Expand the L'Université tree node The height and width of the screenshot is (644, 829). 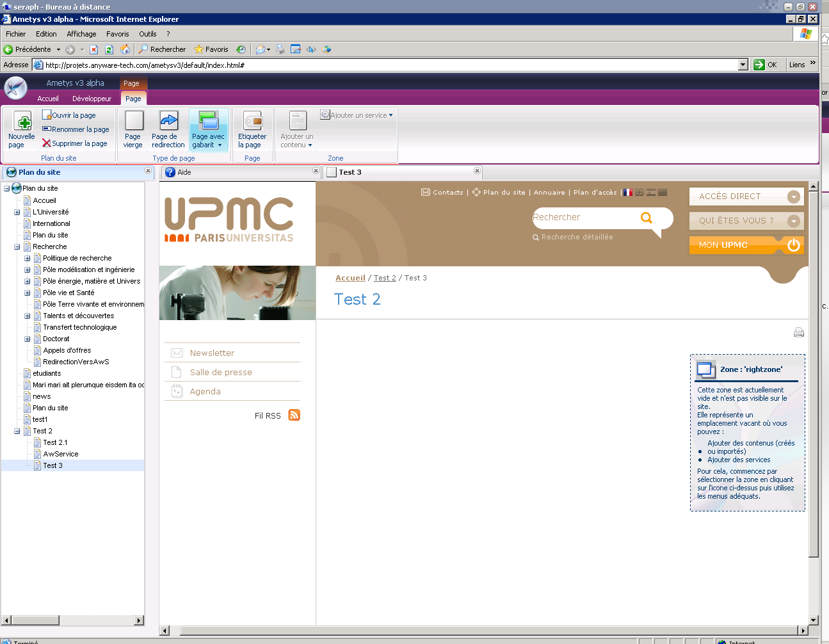pyautogui.click(x=17, y=212)
